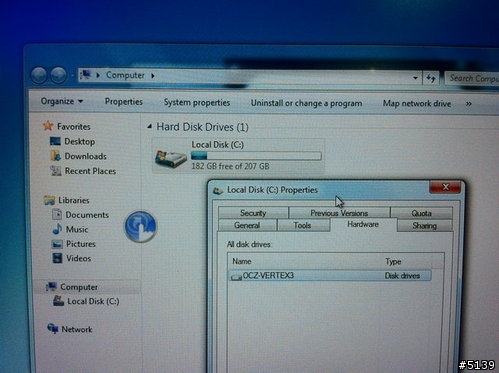Click the Favorites star icon
This screenshot has height=373, width=499.
48,126
